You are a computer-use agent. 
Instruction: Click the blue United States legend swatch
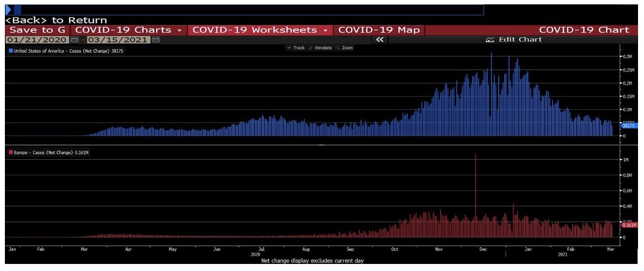10,51
